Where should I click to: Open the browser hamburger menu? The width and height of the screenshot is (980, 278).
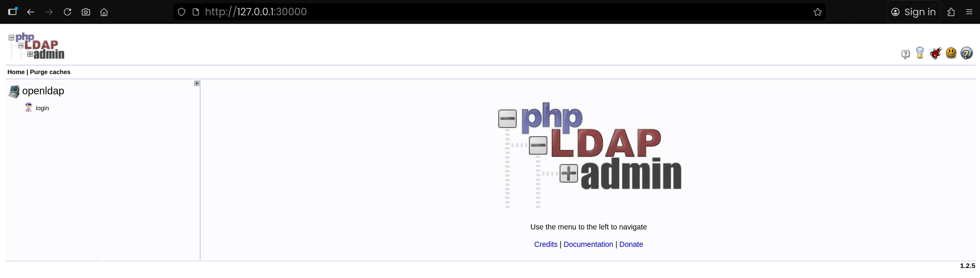(969, 12)
